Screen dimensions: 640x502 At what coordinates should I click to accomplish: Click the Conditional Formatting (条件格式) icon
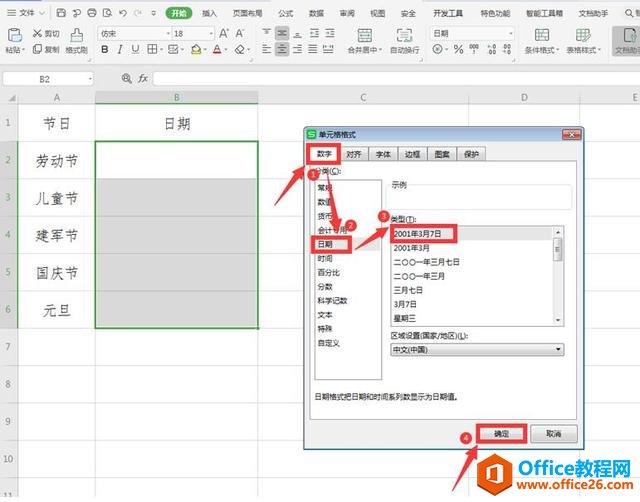click(542, 36)
